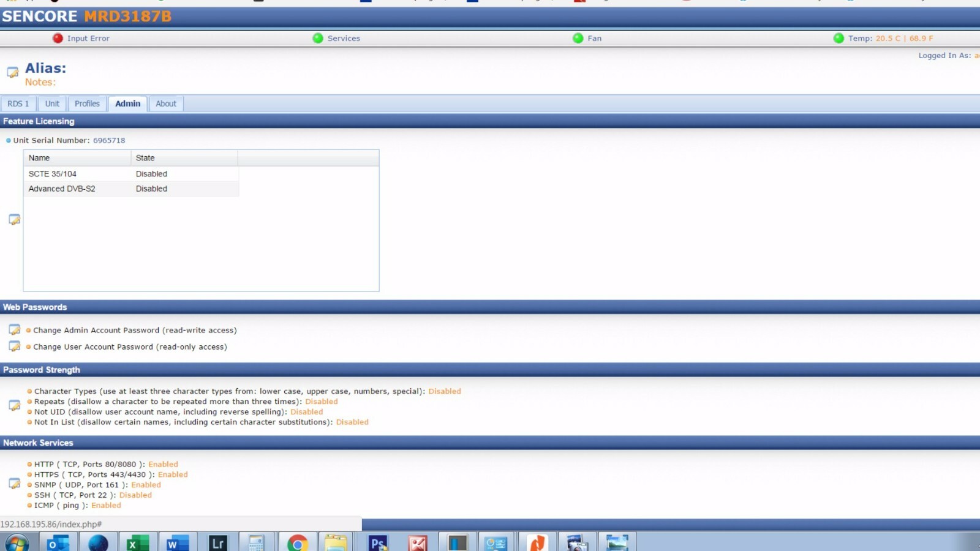The image size is (980, 551).
Task: Click the green Fan status indicator
Action: [x=578, y=38]
